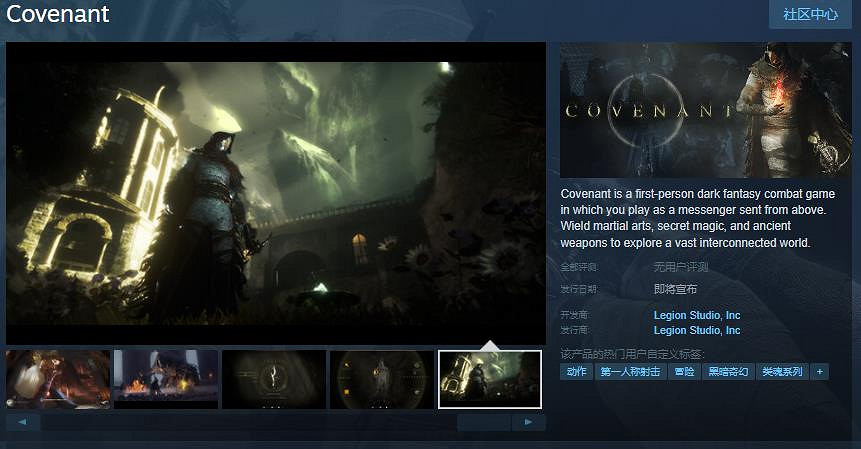This screenshot has width=861, height=449.
Task: Select the fourth thumbnail with circular character menu
Action: click(x=382, y=379)
